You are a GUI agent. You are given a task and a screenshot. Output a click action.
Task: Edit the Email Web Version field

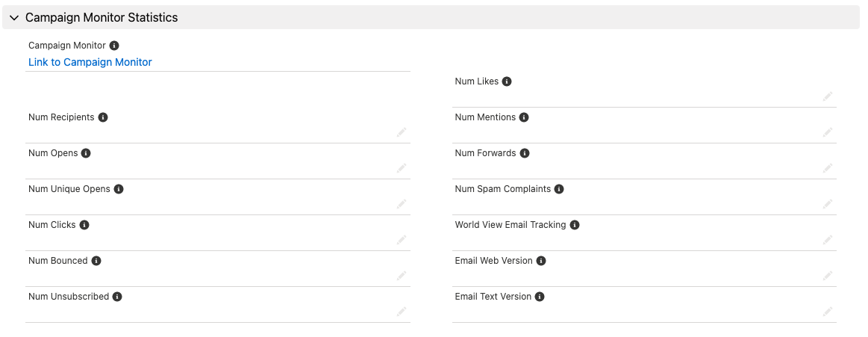tap(828, 276)
